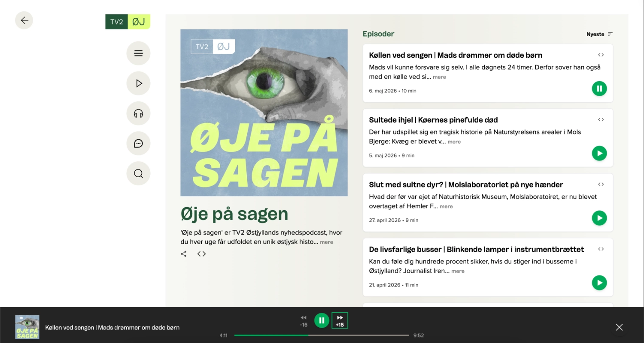Skip forward 15 seconds in player

pyautogui.click(x=340, y=321)
